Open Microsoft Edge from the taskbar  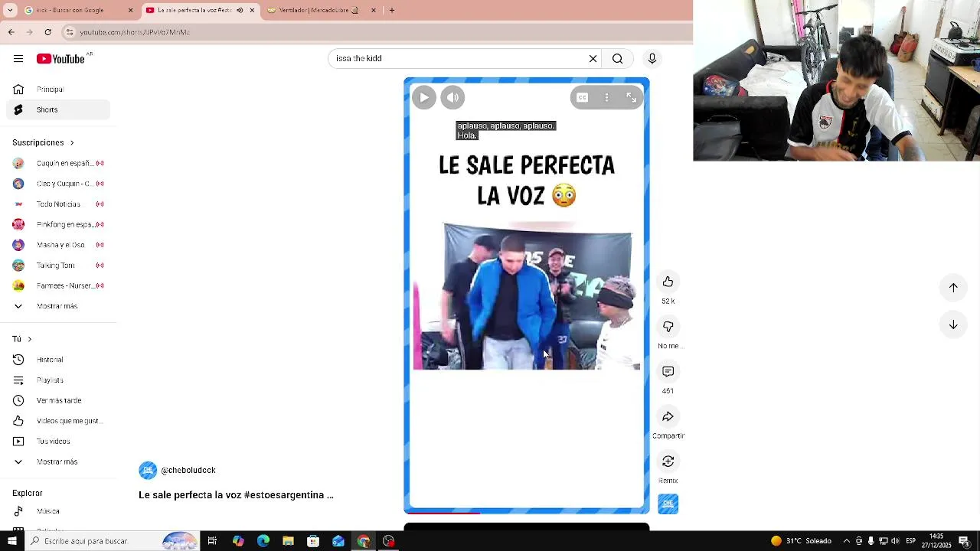(263, 541)
